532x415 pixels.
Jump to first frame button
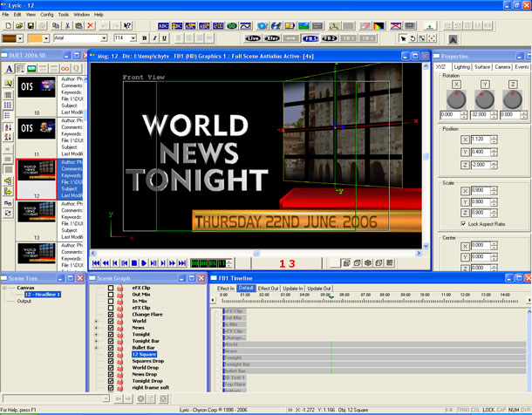coord(96,263)
